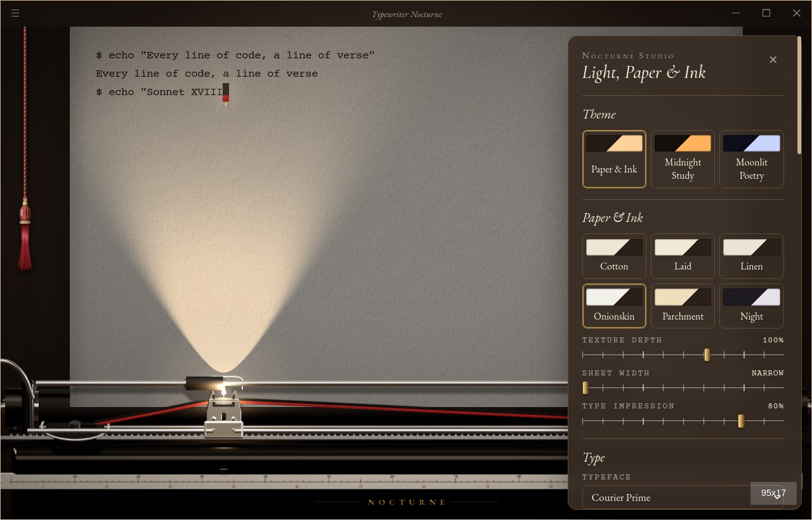This screenshot has height=520, width=812.
Task: Click the Sheet Width slider handle
Action: pyautogui.click(x=586, y=388)
